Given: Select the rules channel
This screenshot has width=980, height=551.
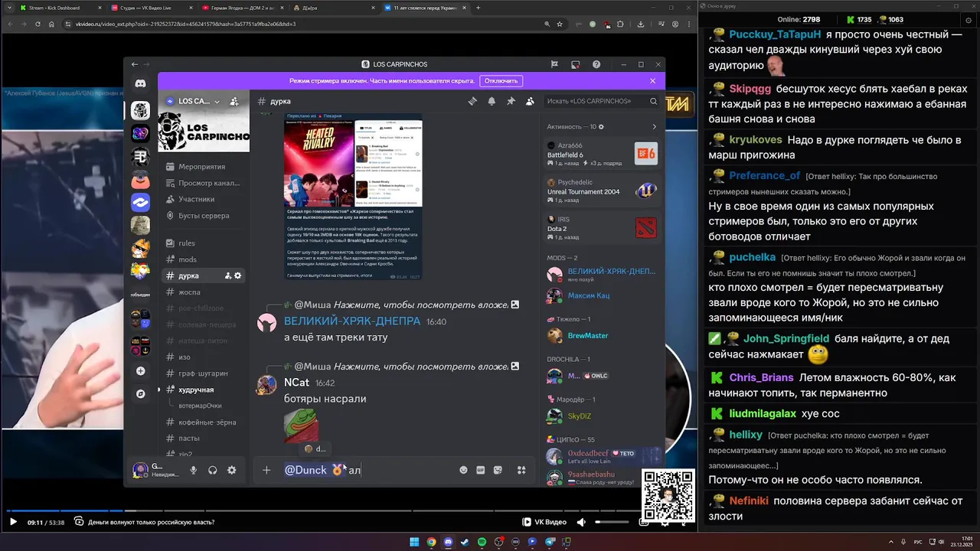Looking at the screenshot, I should coord(203,243).
